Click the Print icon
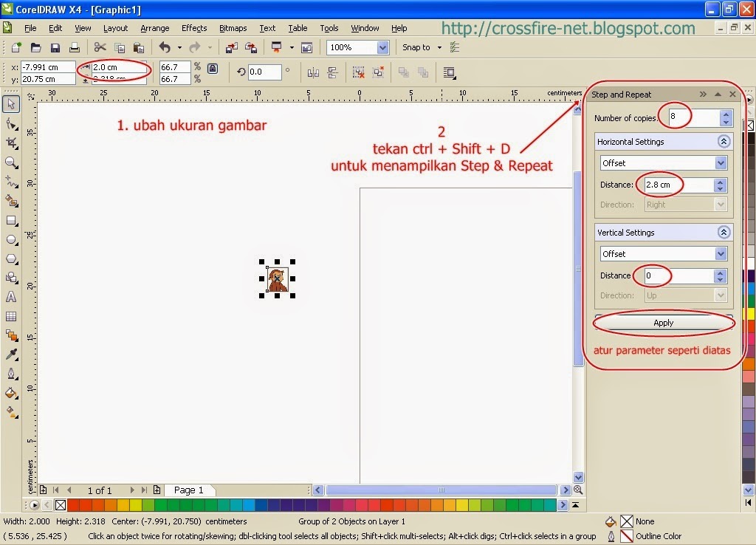This screenshot has width=756, height=545. coord(75,47)
